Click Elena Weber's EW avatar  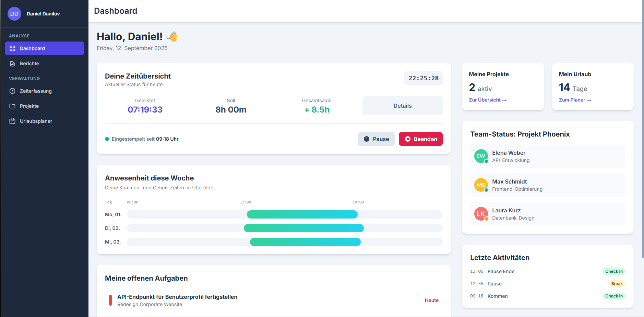pos(481,156)
